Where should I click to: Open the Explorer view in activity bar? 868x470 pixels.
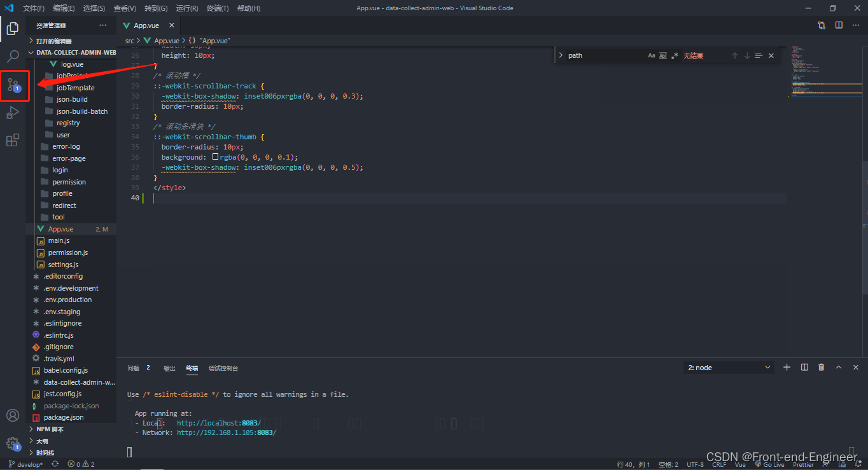(13, 28)
